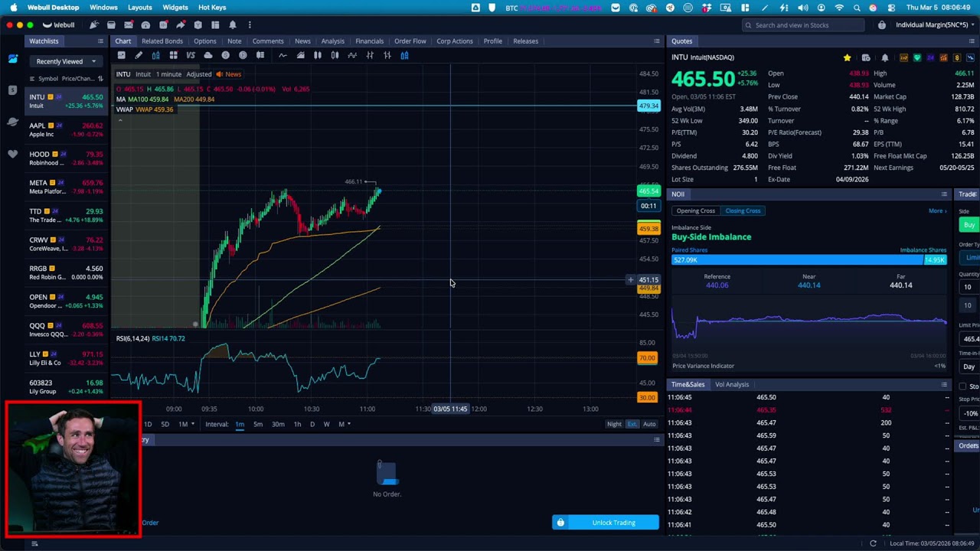Switch chart to mountain area type icon
980x551 pixels.
click(300, 55)
